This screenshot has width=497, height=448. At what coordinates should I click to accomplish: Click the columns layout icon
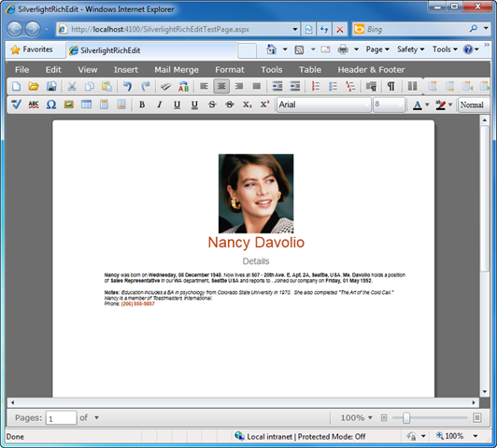click(412, 86)
